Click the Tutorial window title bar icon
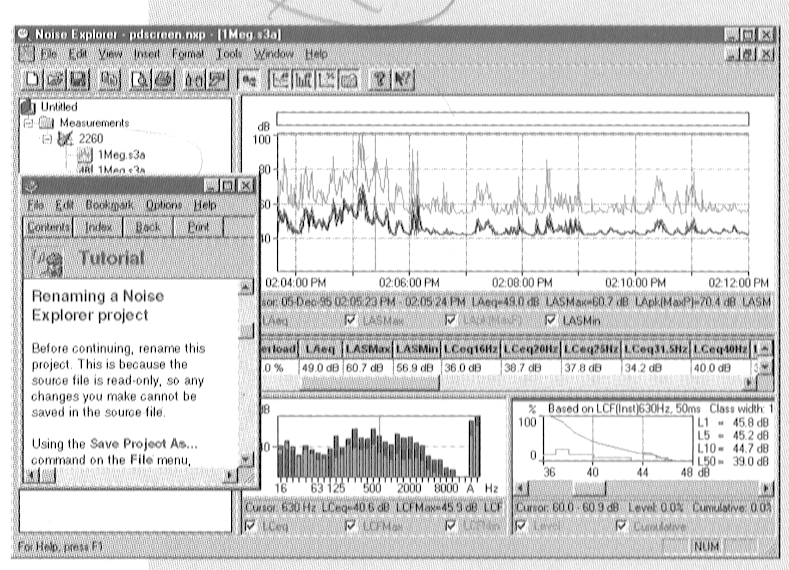The image size is (789, 570). (x=32, y=186)
